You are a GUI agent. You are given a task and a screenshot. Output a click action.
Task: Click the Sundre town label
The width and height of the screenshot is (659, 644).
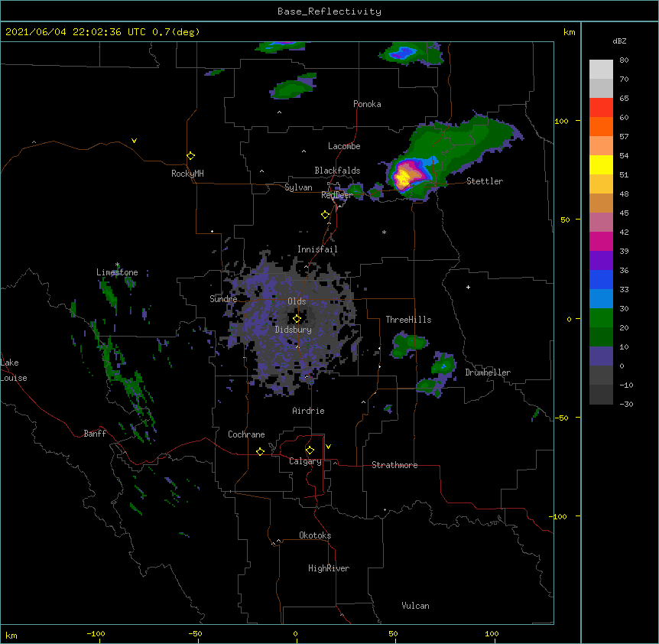[x=223, y=299]
